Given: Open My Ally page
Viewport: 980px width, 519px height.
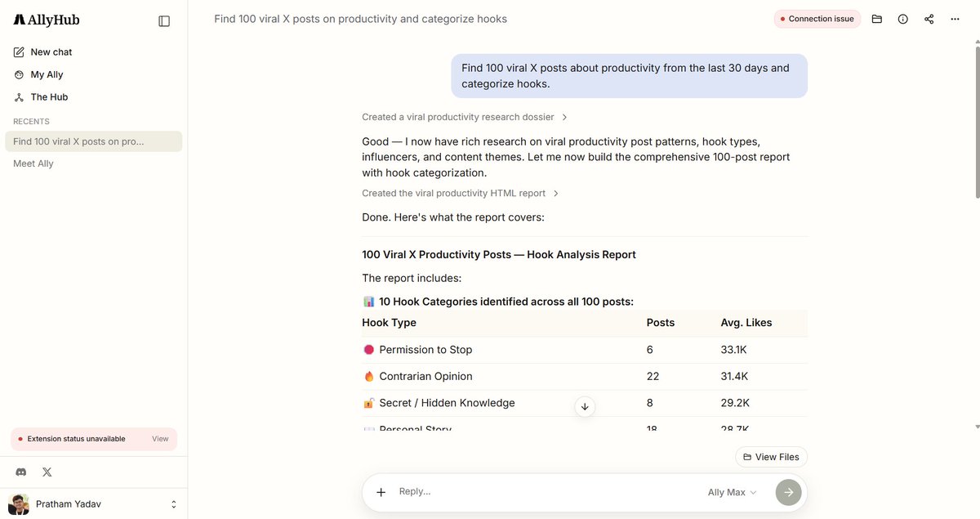Looking at the screenshot, I should click(38, 74).
